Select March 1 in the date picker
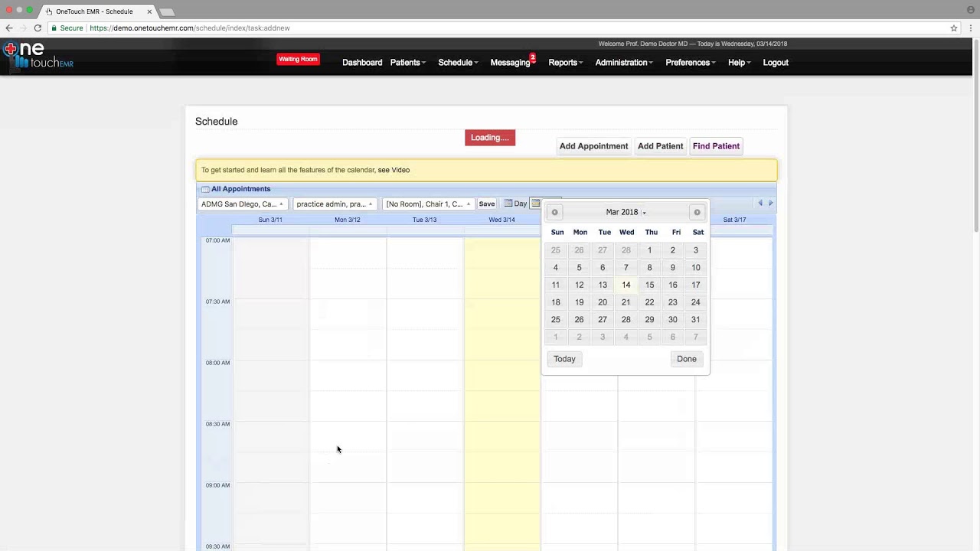Image resolution: width=980 pixels, height=551 pixels. pos(649,250)
